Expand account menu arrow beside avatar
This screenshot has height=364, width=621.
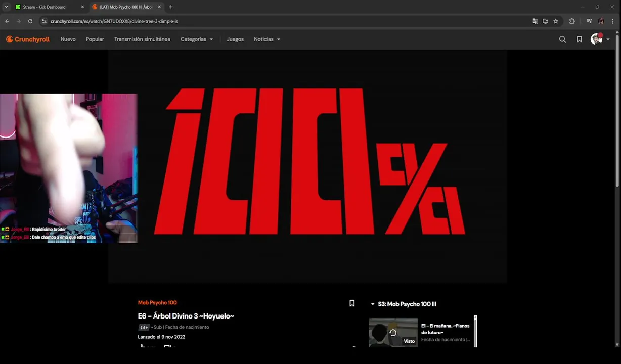pyautogui.click(x=608, y=39)
